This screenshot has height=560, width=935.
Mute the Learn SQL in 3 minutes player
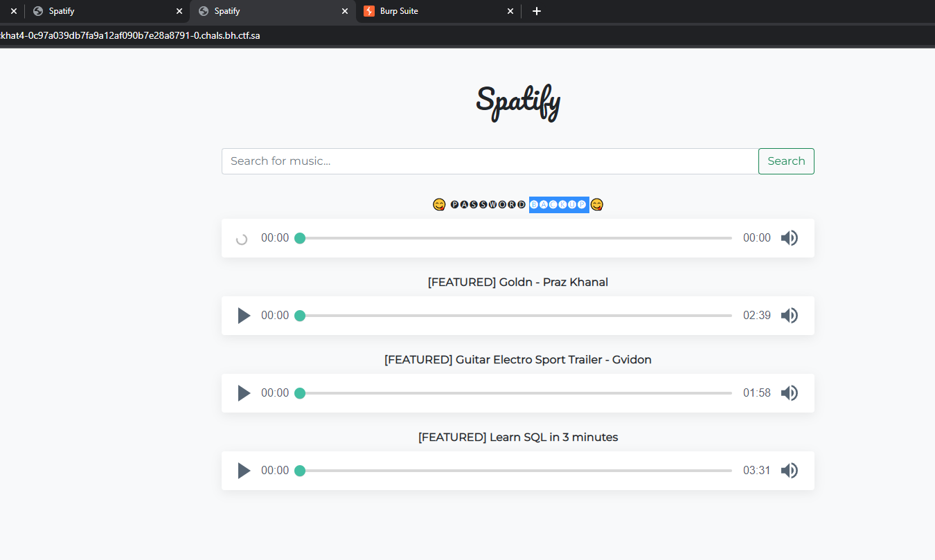(790, 471)
